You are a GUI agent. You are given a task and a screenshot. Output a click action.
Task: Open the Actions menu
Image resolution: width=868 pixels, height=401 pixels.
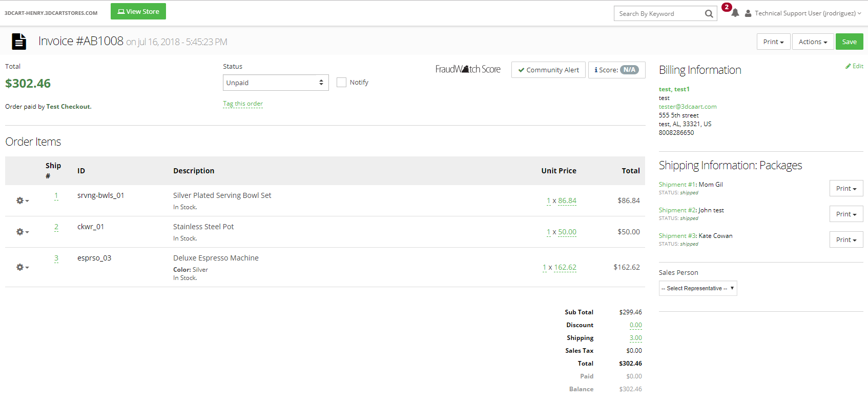813,42
